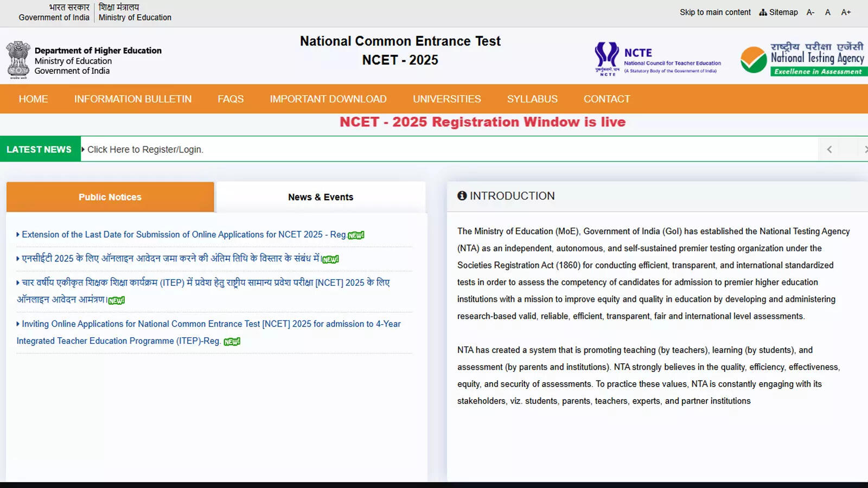The height and width of the screenshot is (488, 868).
Task: Skip to main content link
Action: (715, 12)
